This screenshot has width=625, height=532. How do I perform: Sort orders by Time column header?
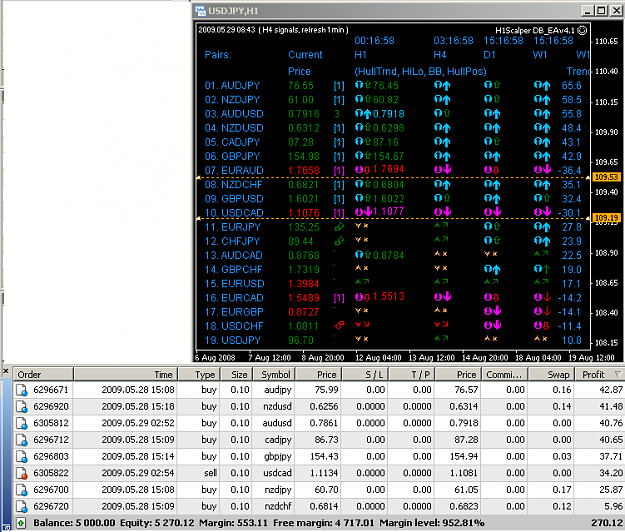[x=126, y=375]
